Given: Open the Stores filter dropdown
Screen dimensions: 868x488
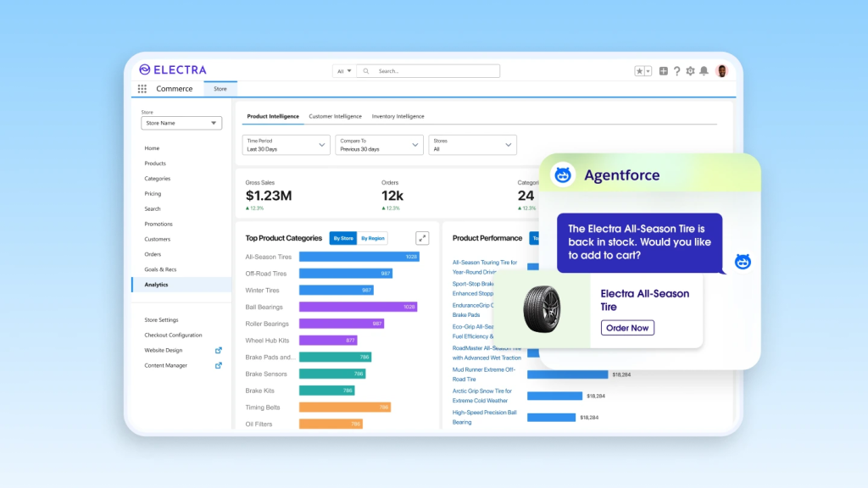Looking at the screenshot, I should 472,145.
